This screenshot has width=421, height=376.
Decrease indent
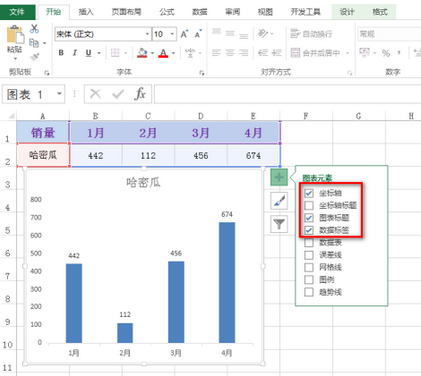pyautogui.click(x=263, y=53)
